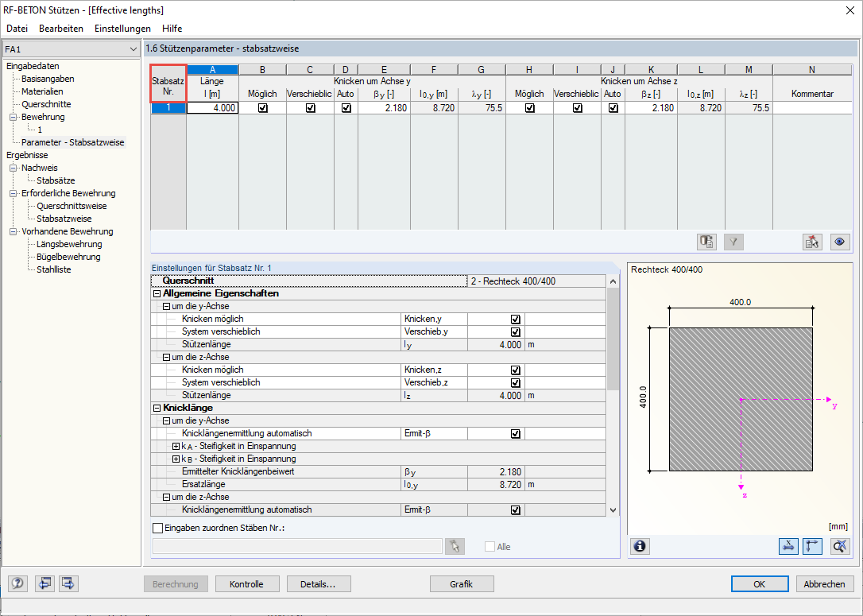Click the settings list scroll-up arrow
The image size is (863, 616).
tap(613, 281)
